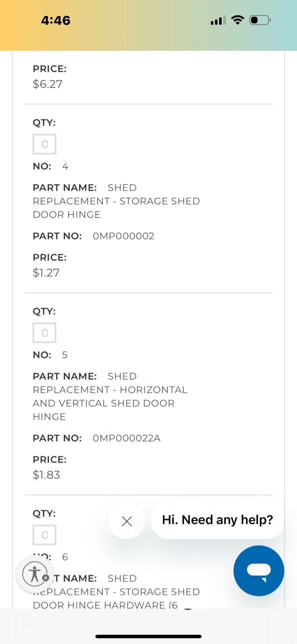Select quantity field for part No. 5
Image resolution: width=297 pixels, height=644 pixels.
coord(44,333)
